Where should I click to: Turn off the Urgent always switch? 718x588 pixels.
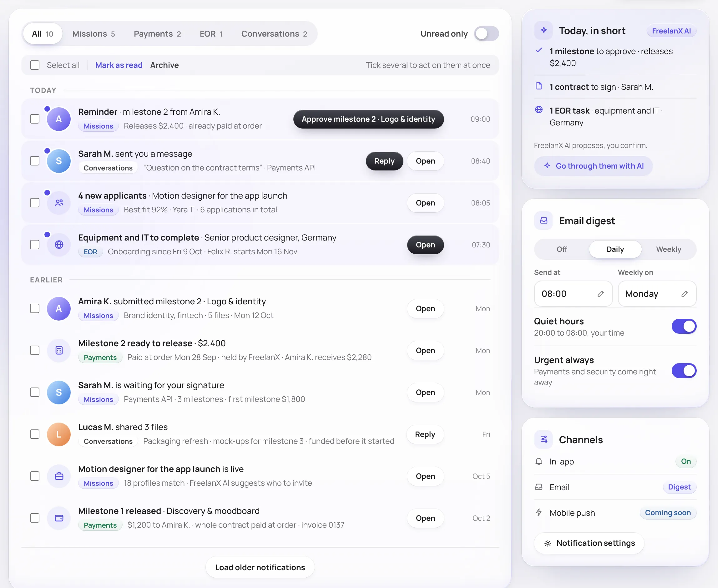point(684,371)
